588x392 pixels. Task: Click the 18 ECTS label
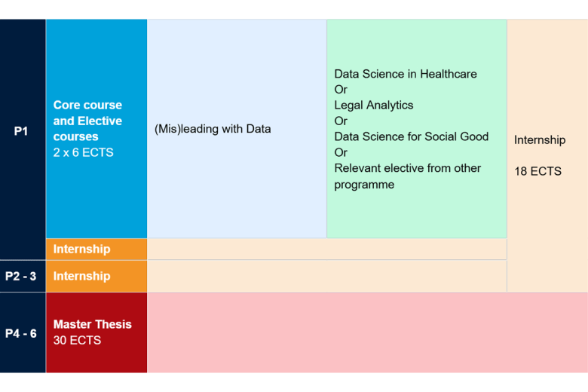537,171
